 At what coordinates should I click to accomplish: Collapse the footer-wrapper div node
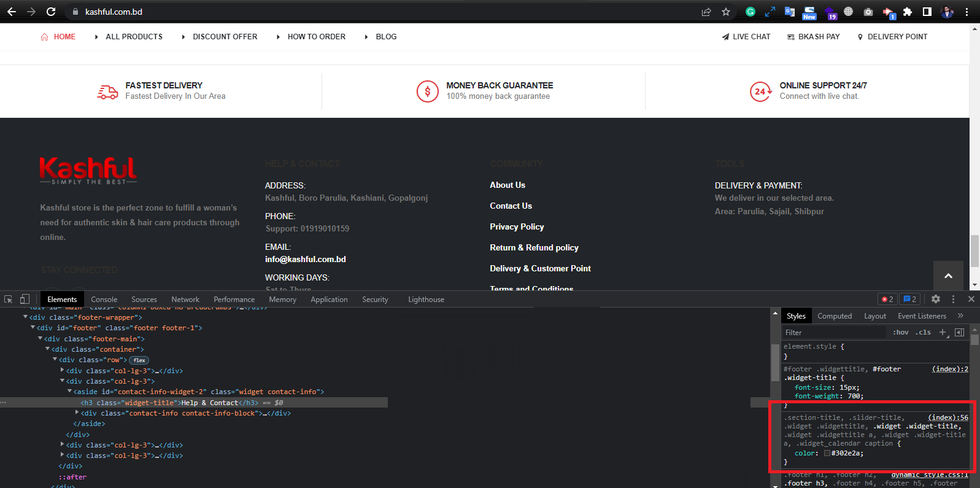(x=26, y=317)
